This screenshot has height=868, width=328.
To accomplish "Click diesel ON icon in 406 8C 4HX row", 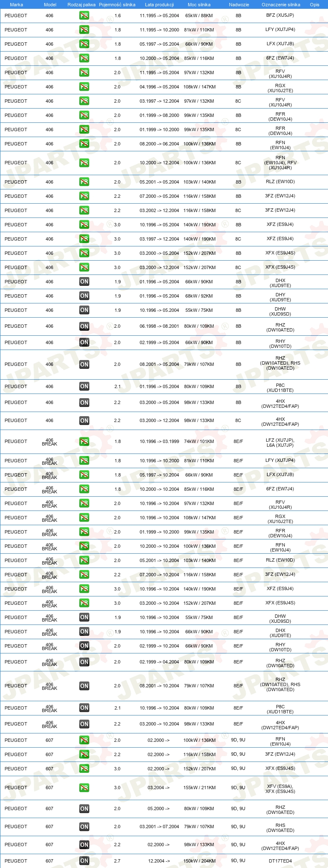I will [84, 421].
